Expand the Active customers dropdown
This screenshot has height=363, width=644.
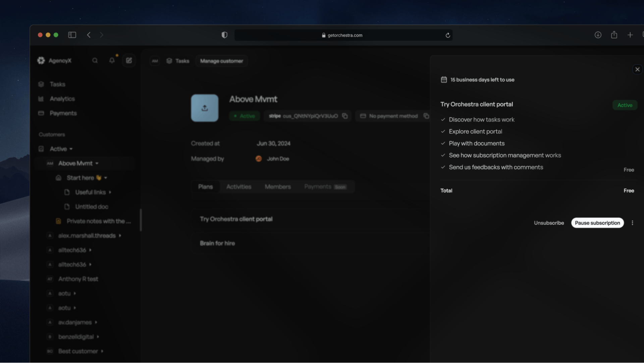71,149
